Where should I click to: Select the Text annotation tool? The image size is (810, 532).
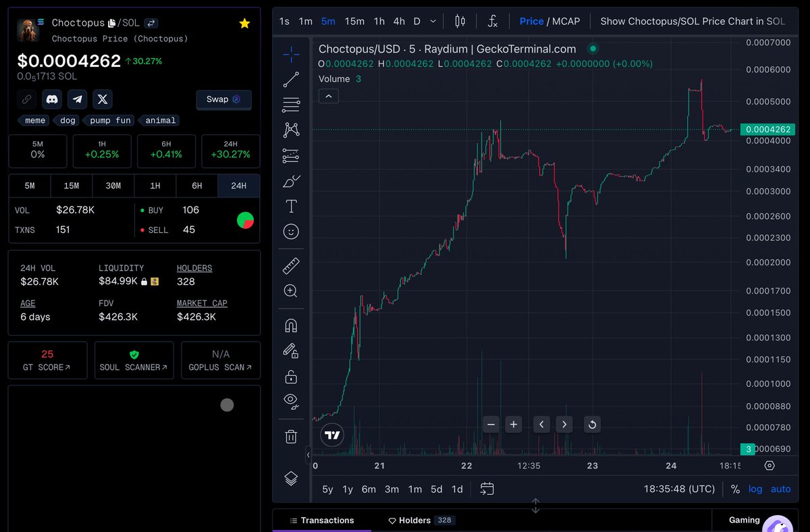click(290, 206)
